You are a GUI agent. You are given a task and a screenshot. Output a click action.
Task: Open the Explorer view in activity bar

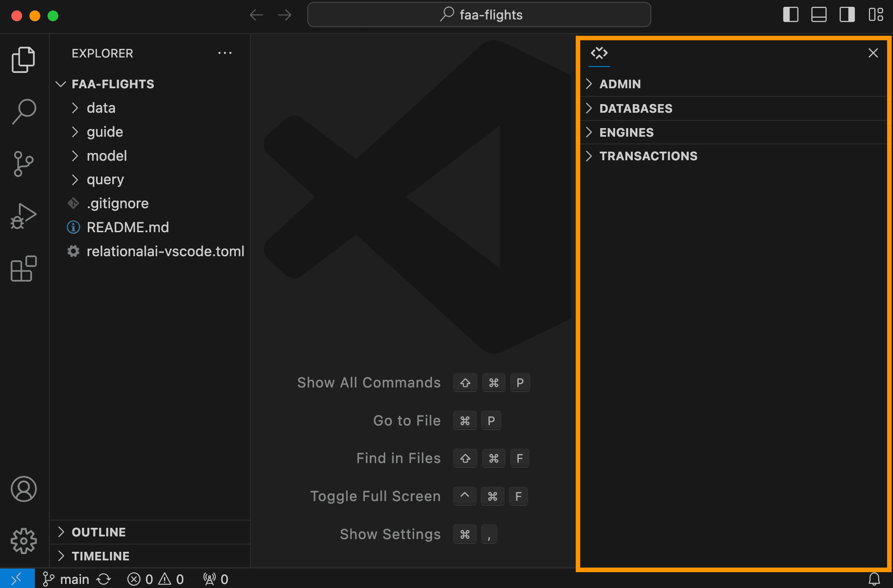[24, 59]
